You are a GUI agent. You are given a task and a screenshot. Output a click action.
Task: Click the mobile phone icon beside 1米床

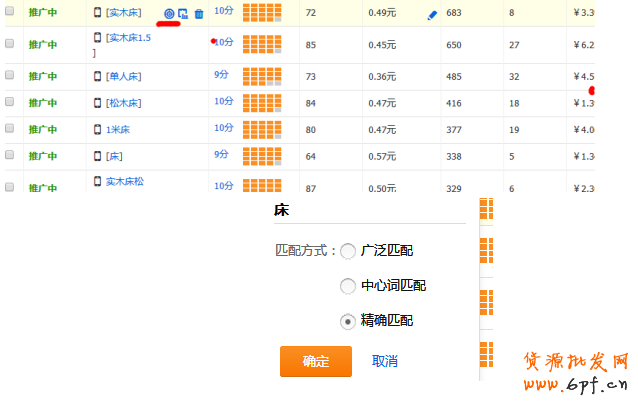98,129
